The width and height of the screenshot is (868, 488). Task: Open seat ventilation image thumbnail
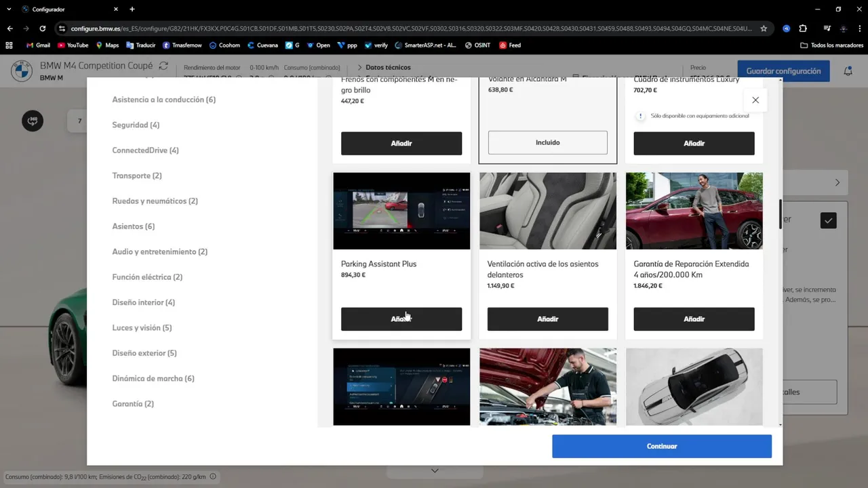coord(548,211)
